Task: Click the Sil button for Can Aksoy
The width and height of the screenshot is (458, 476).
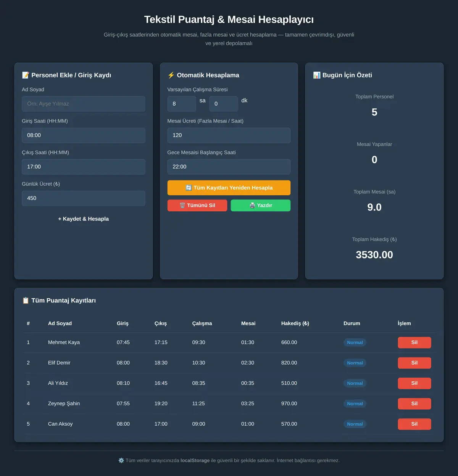Action: pos(414,424)
